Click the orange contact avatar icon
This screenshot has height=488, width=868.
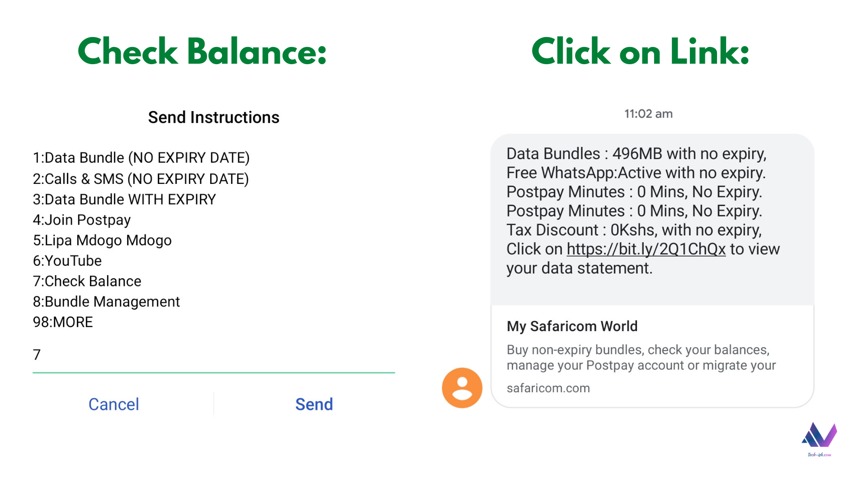(462, 388)
